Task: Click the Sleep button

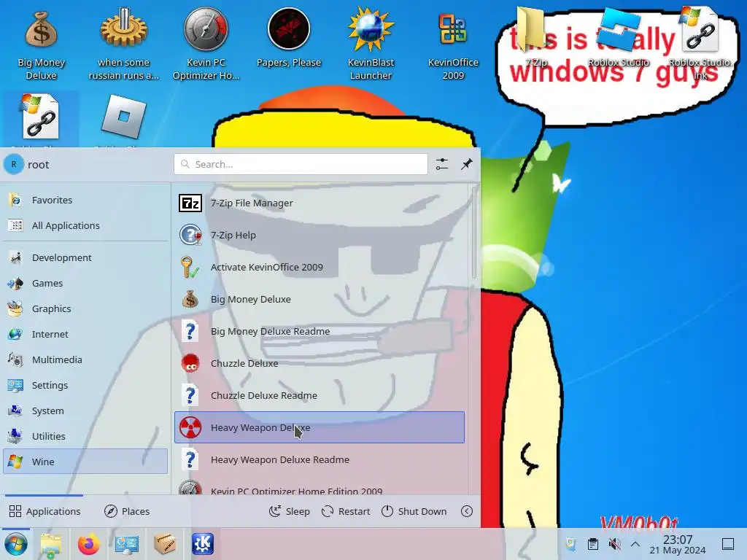Action: coord(289,511)
